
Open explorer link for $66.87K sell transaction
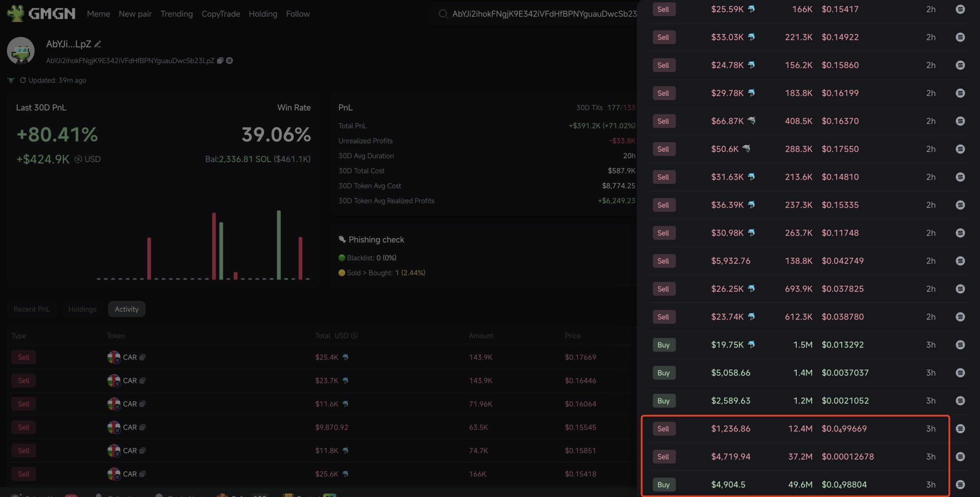(x=960, y=121)
